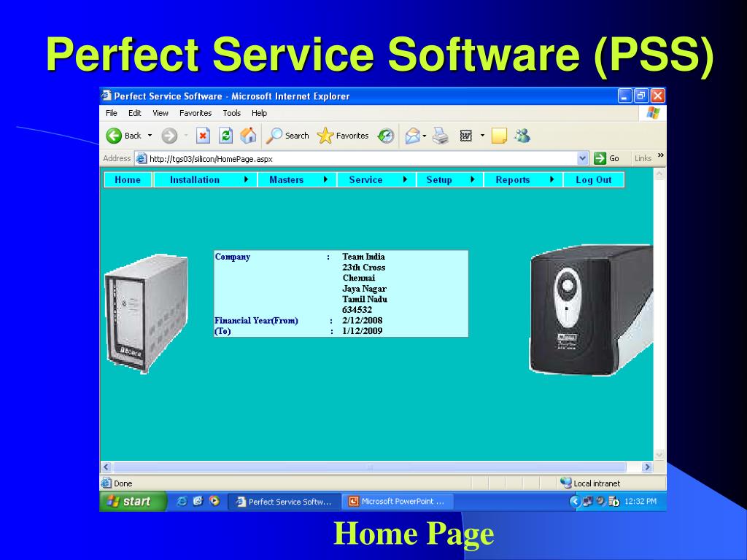The width and height of the screenshot is (747, 560).
Task: Open the Edit with Word dropdown arrow
Action: [482, 136]
